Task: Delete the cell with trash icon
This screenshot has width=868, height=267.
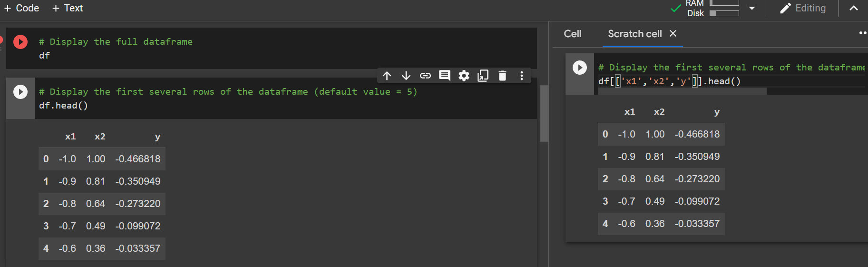Action: [502, 76]
